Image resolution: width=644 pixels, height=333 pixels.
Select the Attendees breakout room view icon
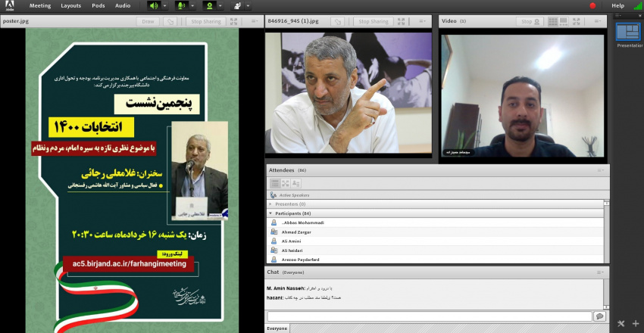pos(286,183)
